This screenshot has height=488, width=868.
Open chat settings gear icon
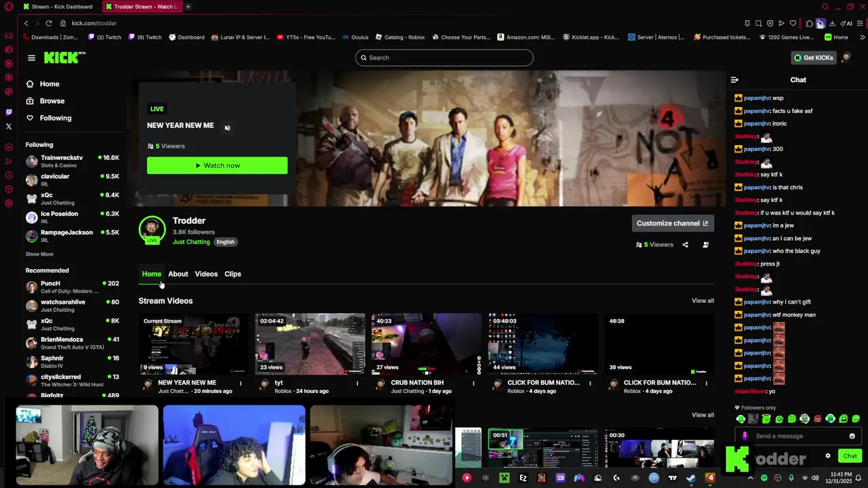(828, 456)
